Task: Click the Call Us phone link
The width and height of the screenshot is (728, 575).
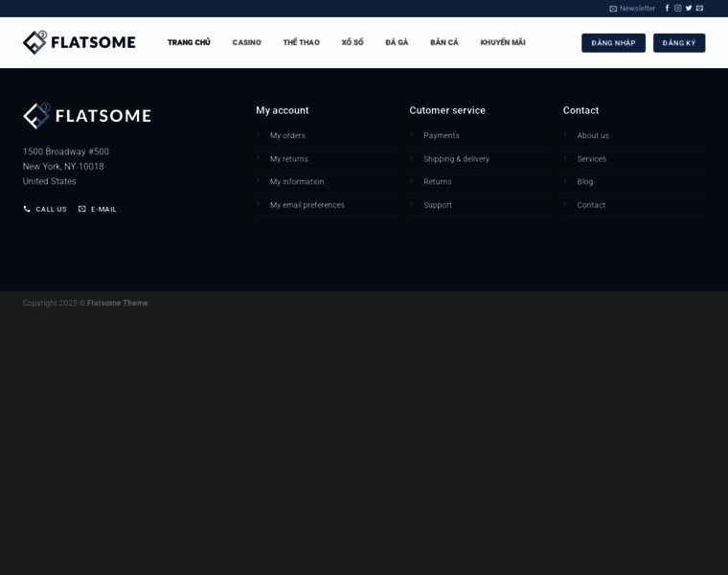Action: [x=45, y=209]
